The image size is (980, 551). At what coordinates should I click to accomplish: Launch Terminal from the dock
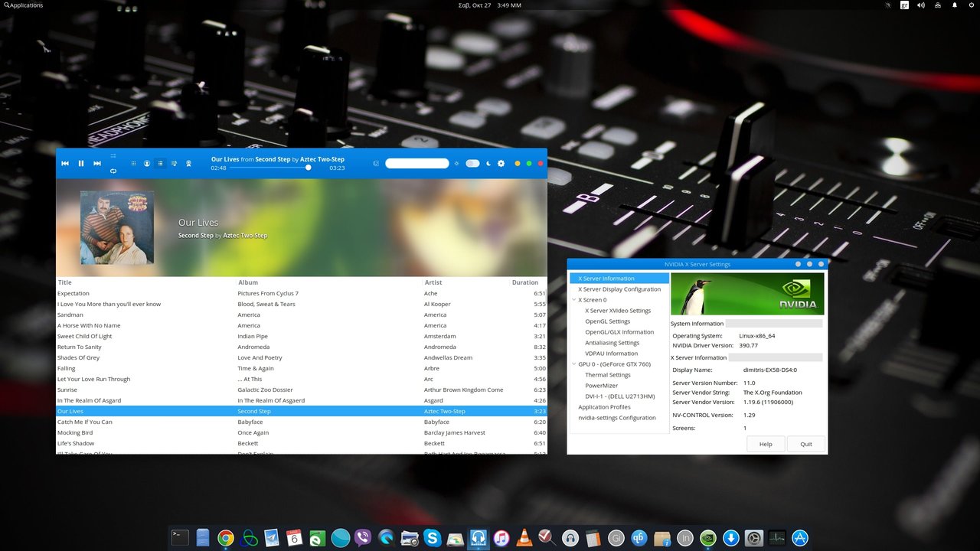[180, 538]
